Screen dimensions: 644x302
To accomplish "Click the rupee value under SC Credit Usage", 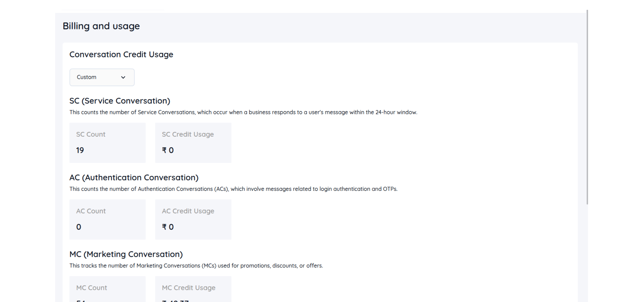I will click(x=168, y=150).
